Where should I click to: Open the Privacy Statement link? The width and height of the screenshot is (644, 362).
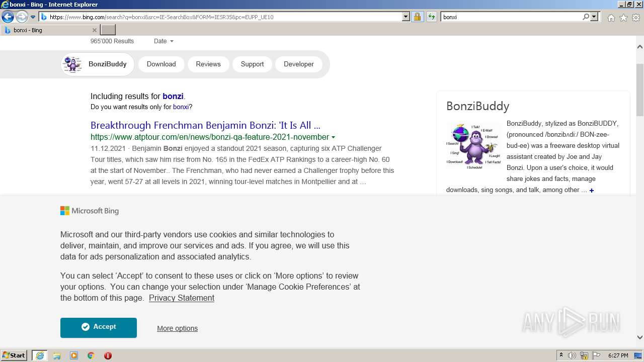[182, 298]
